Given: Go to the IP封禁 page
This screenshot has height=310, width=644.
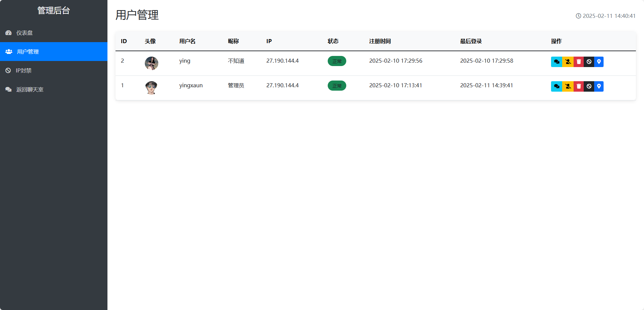Looking at the screenshot, I should 24,70.
